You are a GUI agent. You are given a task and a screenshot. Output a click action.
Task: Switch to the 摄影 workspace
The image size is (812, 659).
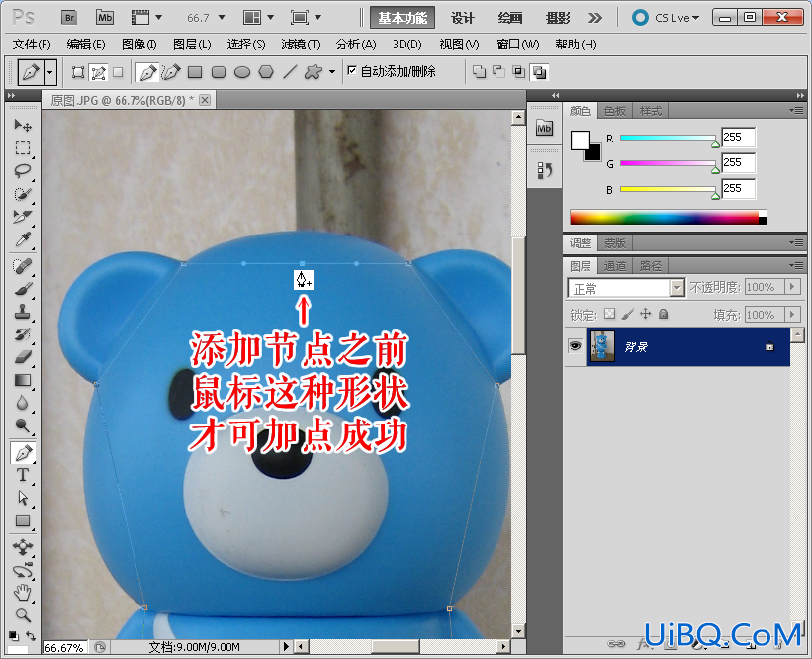558,18
